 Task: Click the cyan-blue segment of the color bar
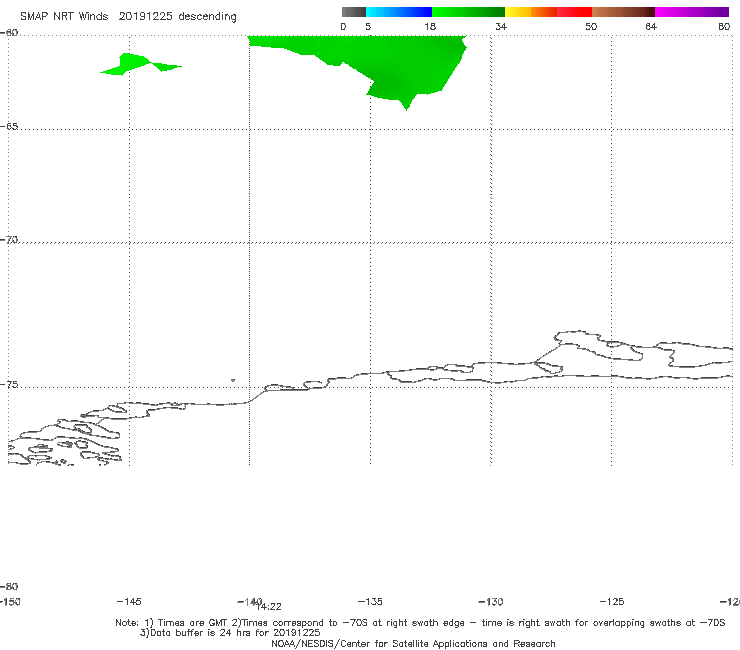tap(399, 12)
